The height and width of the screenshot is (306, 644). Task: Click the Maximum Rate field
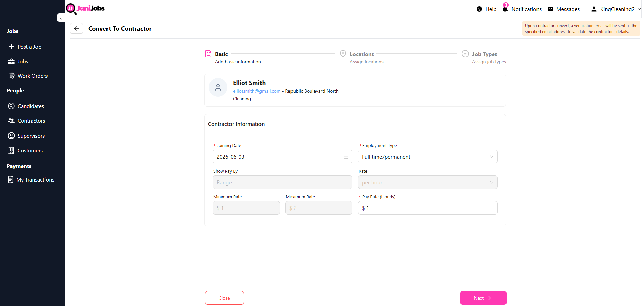click(x=319, y=208)
